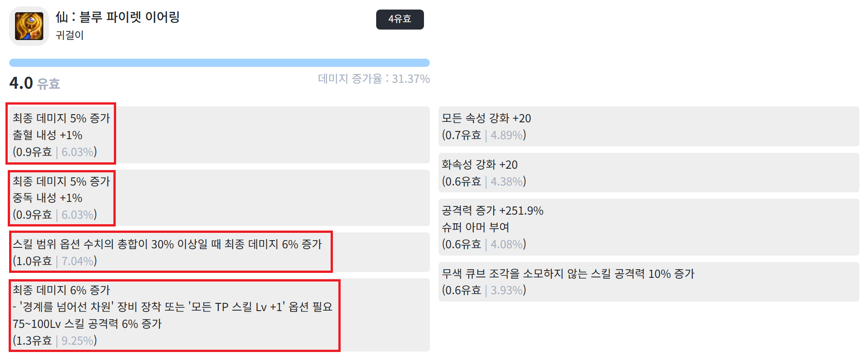The image size is (868, 357).
Task: Select the 중독 내성 +1% option box
Action: pyautogui.click(x=220, y=198)
